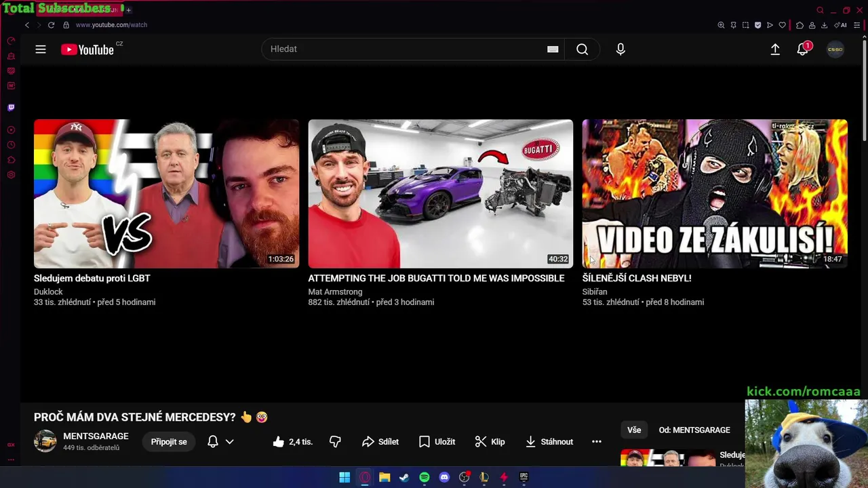Select the "Od: MENTSGARAGE" filter chip
This screenshot has height=488, width=868.
point(694,430)
